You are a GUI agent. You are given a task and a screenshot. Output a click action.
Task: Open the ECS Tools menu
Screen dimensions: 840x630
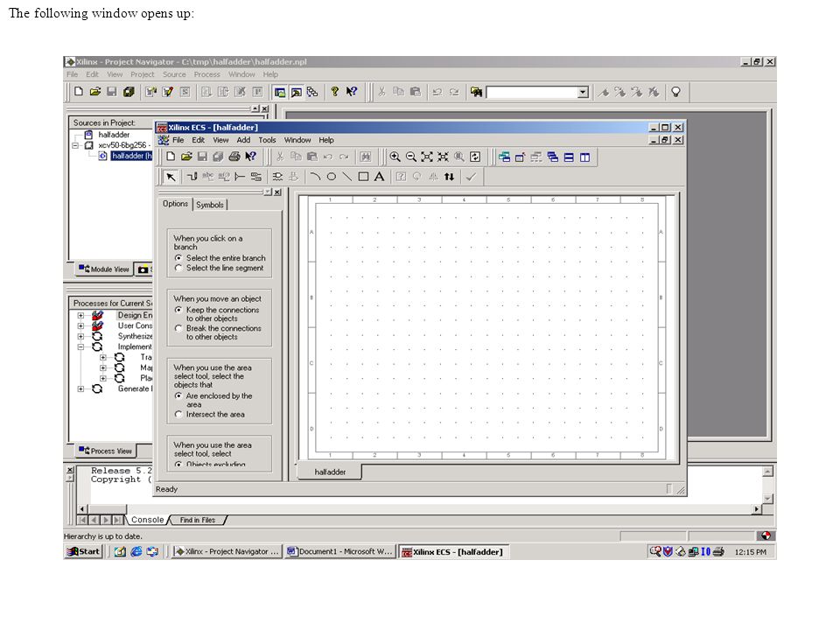(x=268, y=140)
